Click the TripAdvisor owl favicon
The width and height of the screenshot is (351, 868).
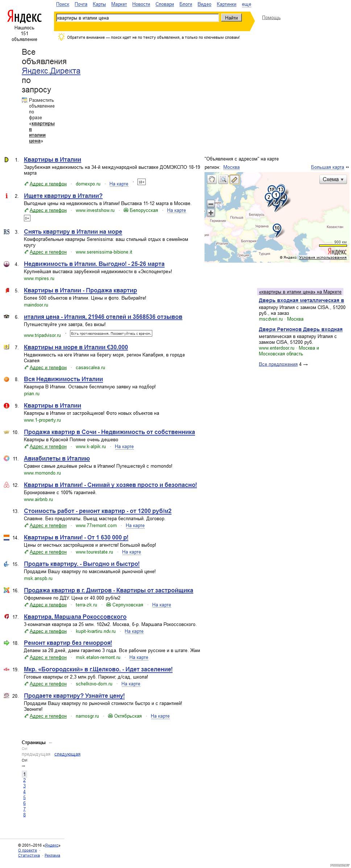(6, 317)
